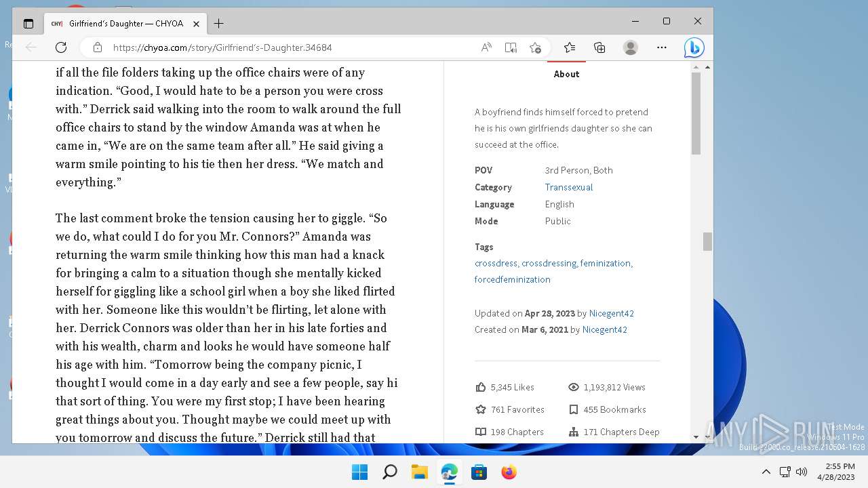The image size is (868, 488).
Task: Add this page to favorites star icon
Action: (535, 47)
